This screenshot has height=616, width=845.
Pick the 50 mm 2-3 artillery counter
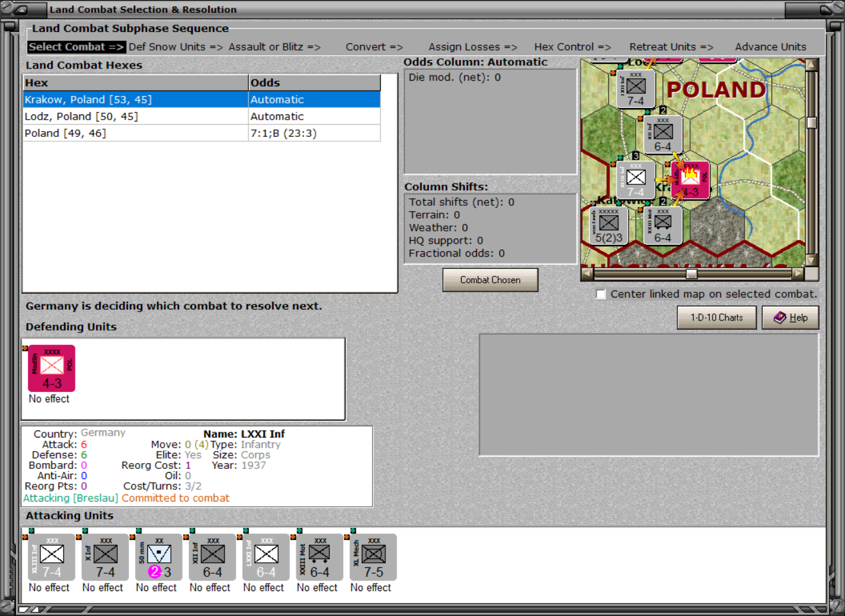pyautogui.click(x=159, y=557)
